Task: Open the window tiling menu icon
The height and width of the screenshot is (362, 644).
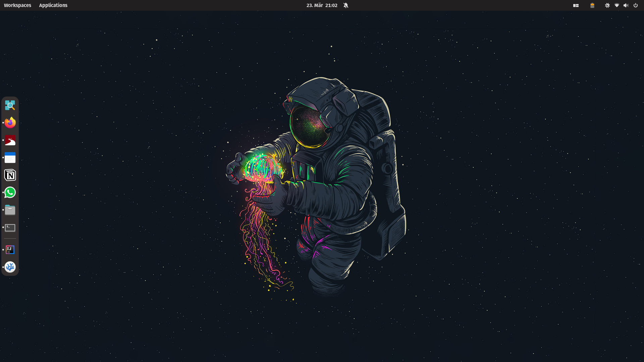Action: [576, 5]
